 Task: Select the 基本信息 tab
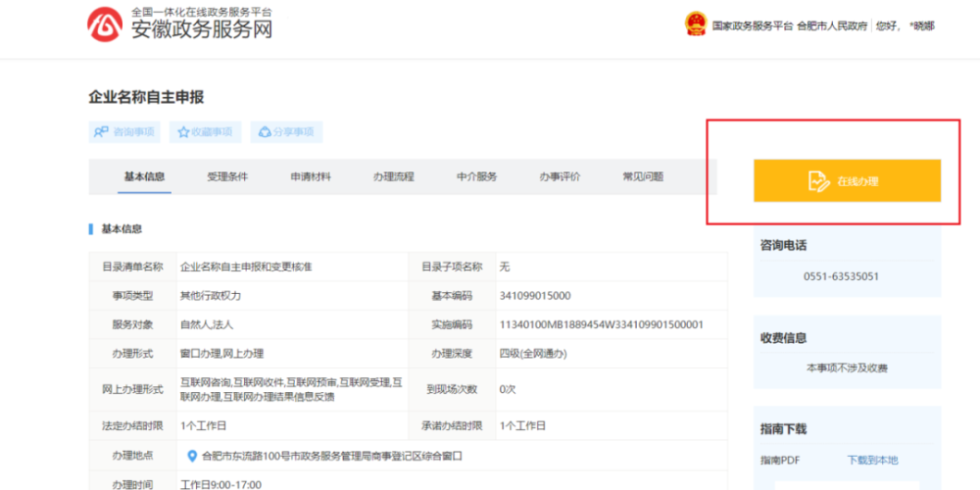point(144,176)
